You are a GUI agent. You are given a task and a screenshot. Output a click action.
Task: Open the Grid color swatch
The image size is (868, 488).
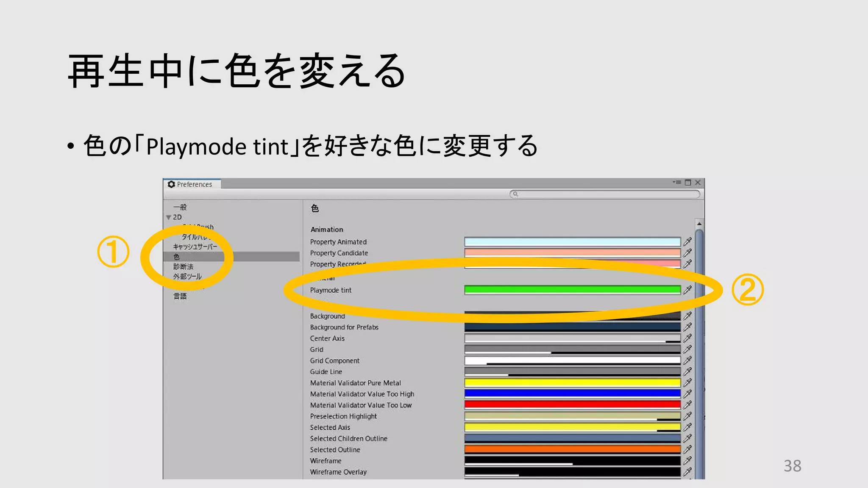[x=573, y=349]
